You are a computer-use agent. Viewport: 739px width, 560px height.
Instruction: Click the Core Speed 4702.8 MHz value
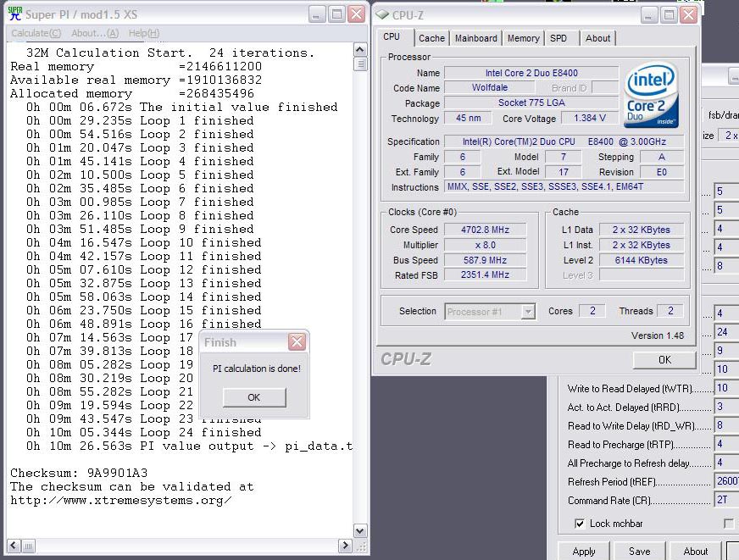tap(485, 230)
